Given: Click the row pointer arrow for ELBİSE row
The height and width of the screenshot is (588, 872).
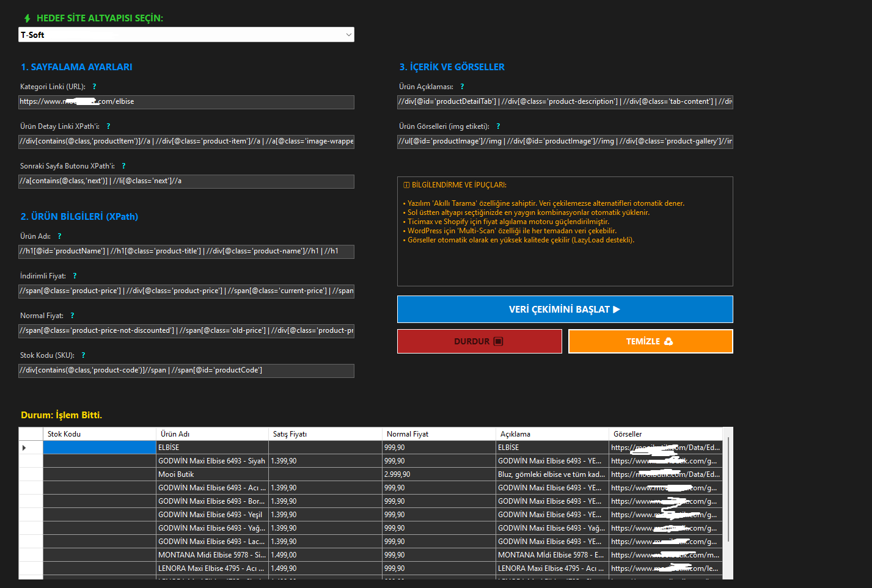Looking at the screenshot, I should [x=24, y=448].
